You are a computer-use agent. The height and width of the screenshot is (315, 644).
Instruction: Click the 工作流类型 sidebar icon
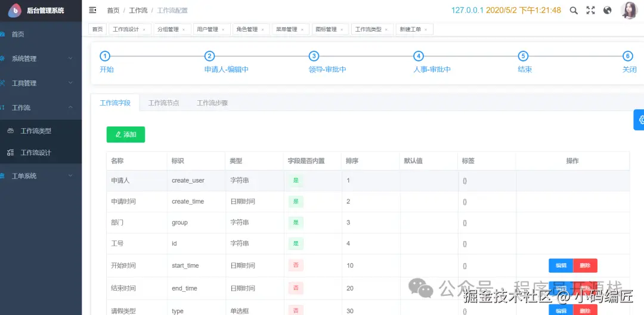coord(11,131)
